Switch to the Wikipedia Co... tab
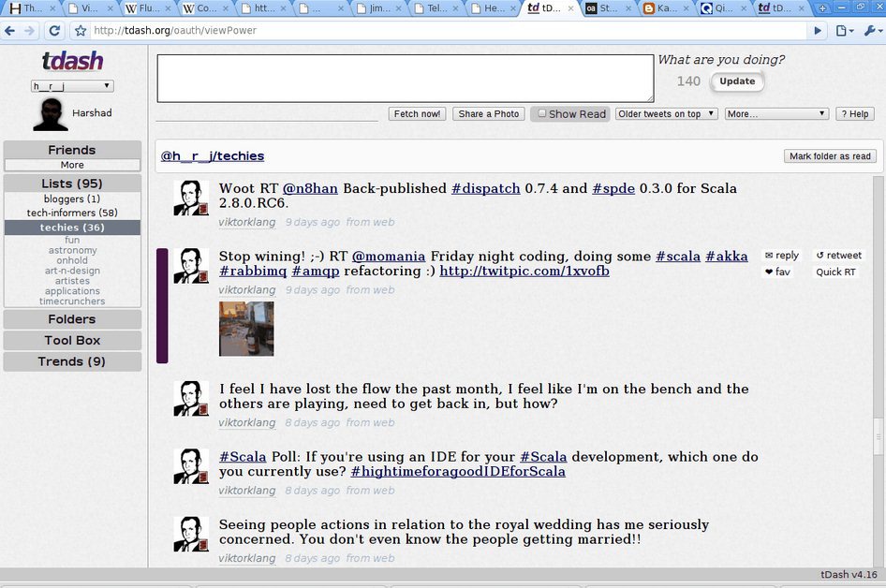 click(204, 8)
